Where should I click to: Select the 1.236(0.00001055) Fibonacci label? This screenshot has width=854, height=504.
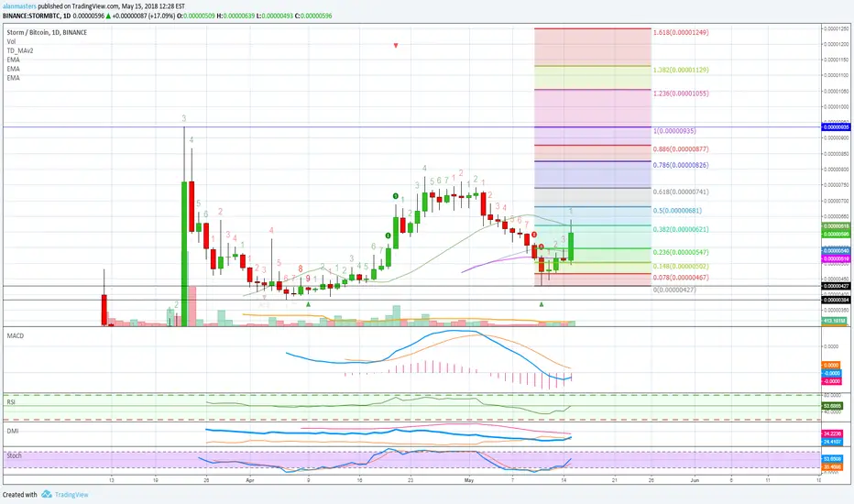(681, 93)
